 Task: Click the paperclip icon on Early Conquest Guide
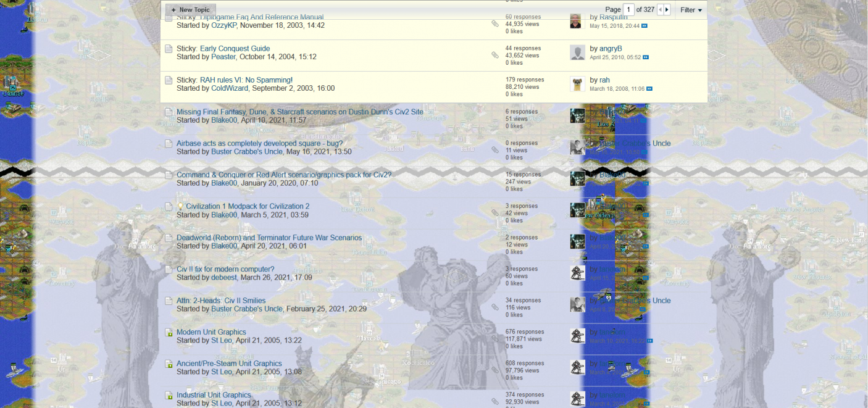[495, 56]
